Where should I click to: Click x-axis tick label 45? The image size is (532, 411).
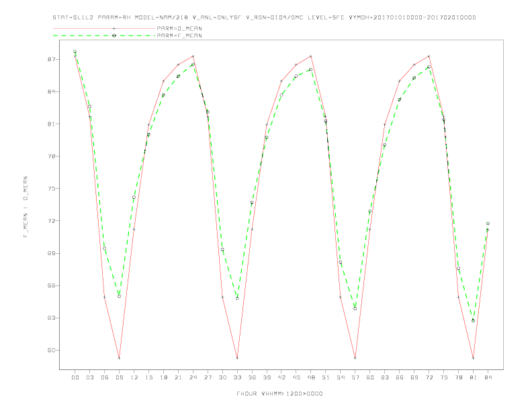click(x=296, y=377)
